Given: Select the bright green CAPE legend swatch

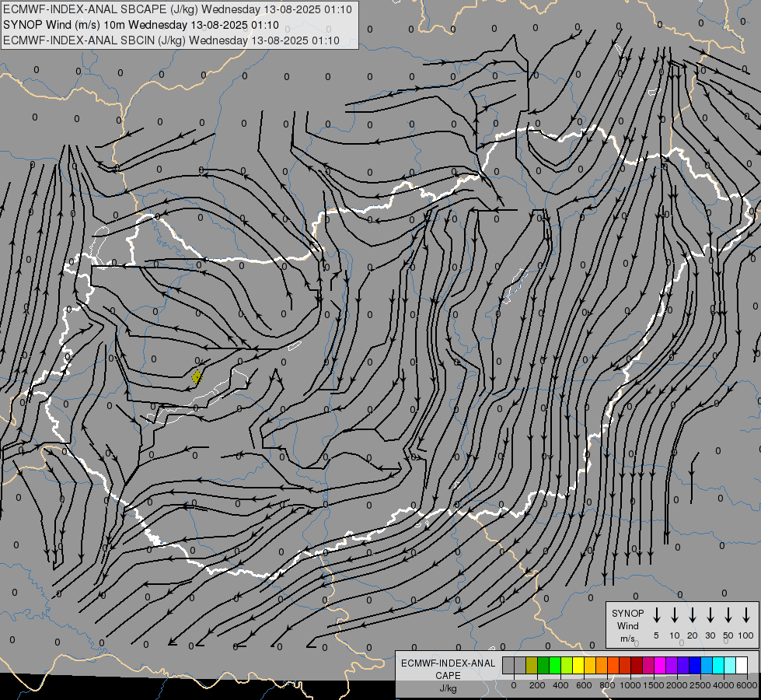Looking at the screenshot, I should (x=555, y=666).
